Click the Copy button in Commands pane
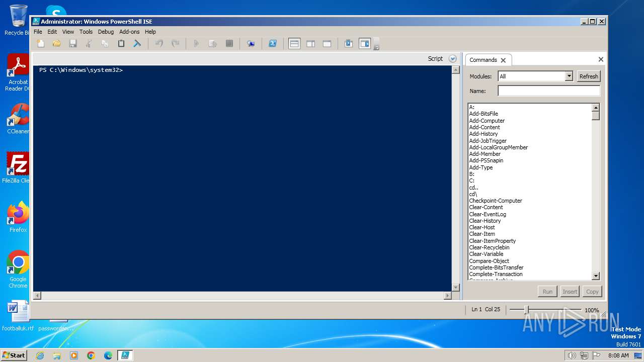 coord(592,292)
